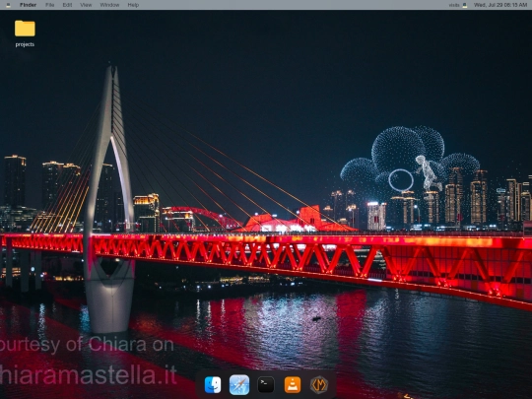Open the Help menu
This screenshot has height=399, width=532.
(133, 5)
